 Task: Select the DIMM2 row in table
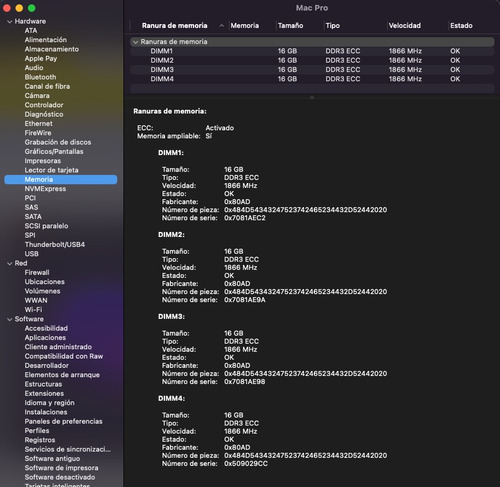(x=312, y=60)
